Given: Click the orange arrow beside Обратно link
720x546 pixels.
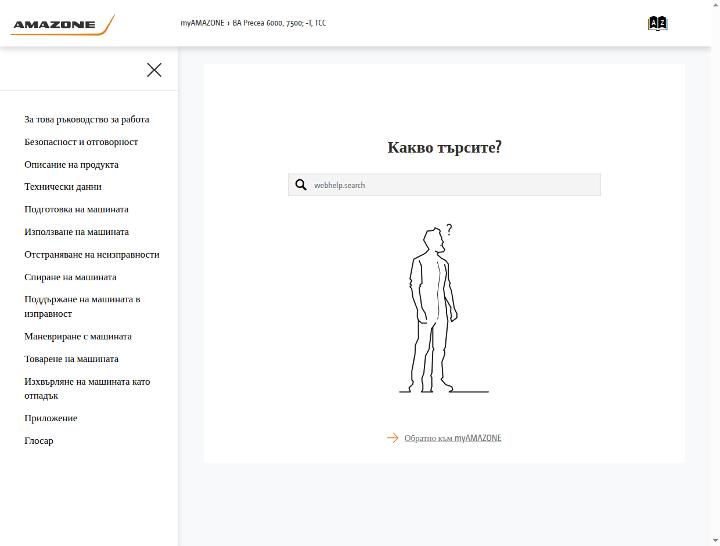Looking at the screenshot, I should pos(393,438).
